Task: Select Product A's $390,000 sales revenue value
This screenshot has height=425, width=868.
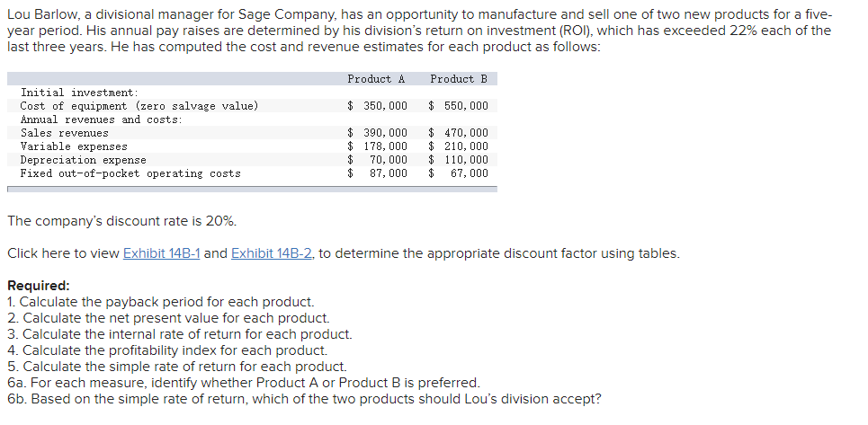Action: (x=377, y=133)
